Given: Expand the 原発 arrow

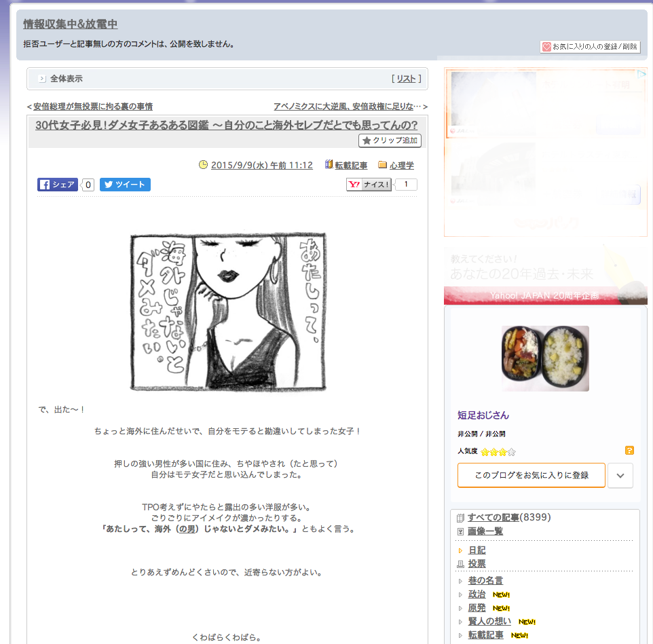Looking at the screenshot, I should (x=460, y=608).
